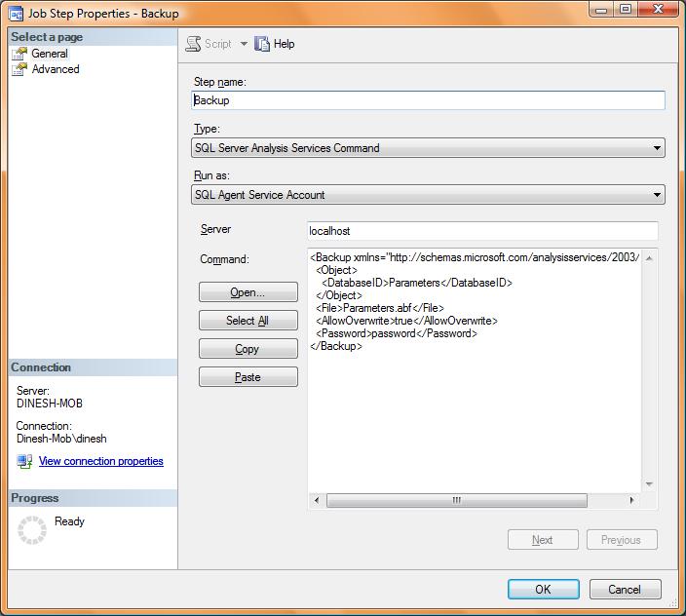Click the Cancel button
The height and width of the screenshot is (616, 686).
[625, 590]
